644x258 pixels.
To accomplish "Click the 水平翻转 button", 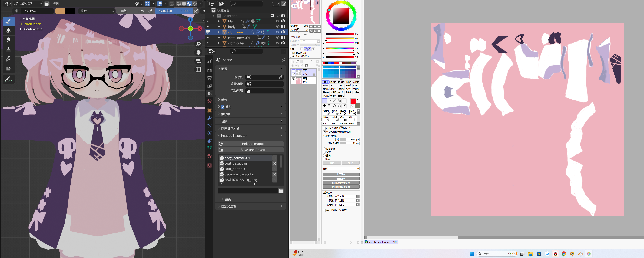I will (x=341, y=174).
